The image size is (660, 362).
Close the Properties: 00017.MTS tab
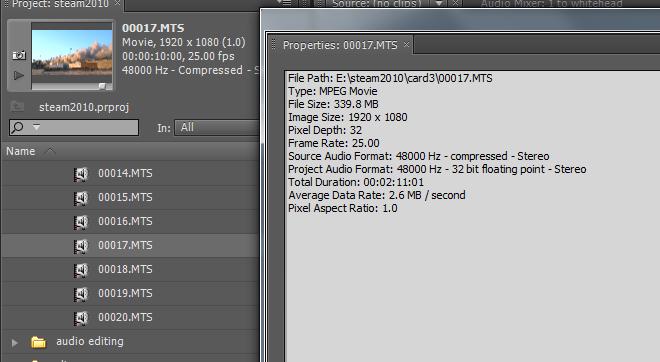406,44
